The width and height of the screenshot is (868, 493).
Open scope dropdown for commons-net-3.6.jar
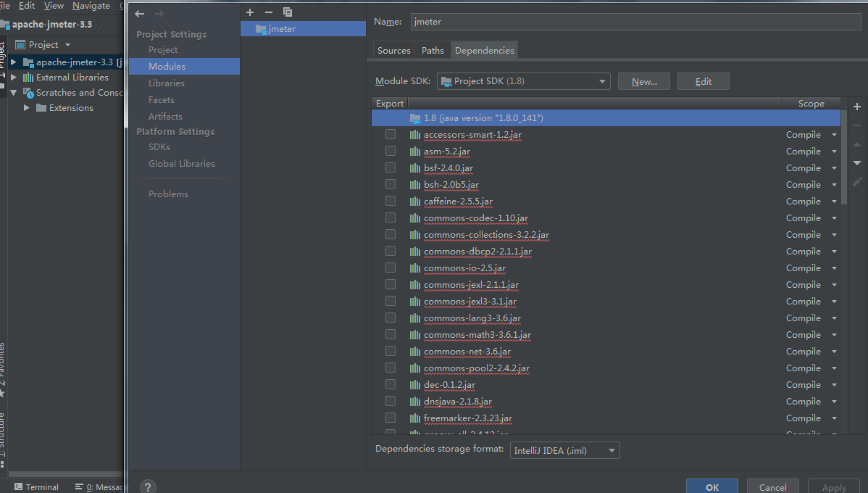[x=834, y=351]
